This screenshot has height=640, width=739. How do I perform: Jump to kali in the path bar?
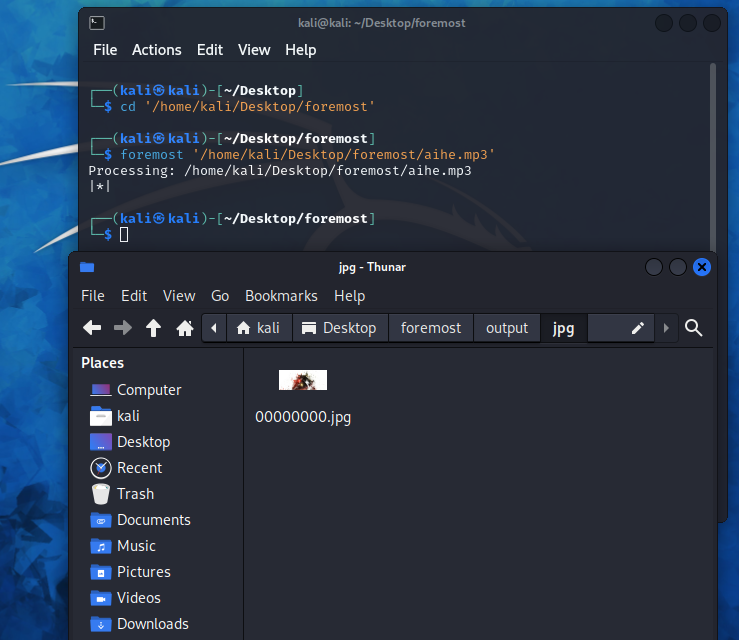259,328
